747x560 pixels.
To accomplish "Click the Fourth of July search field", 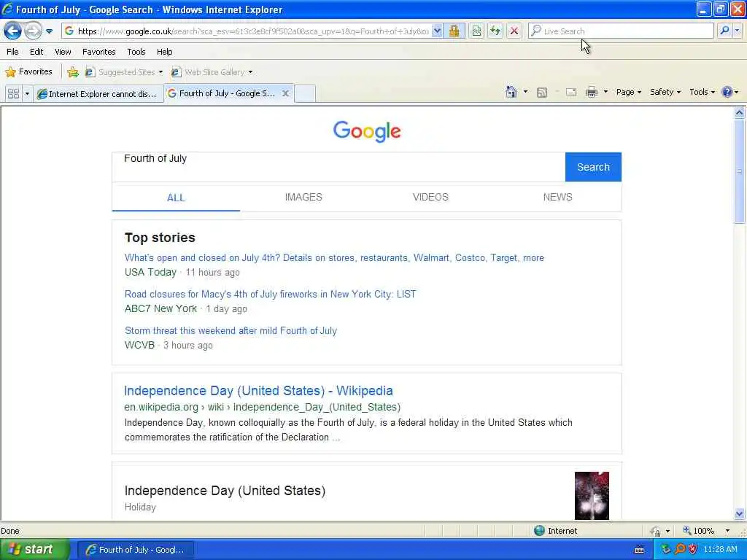I will [x=338, y=167].
